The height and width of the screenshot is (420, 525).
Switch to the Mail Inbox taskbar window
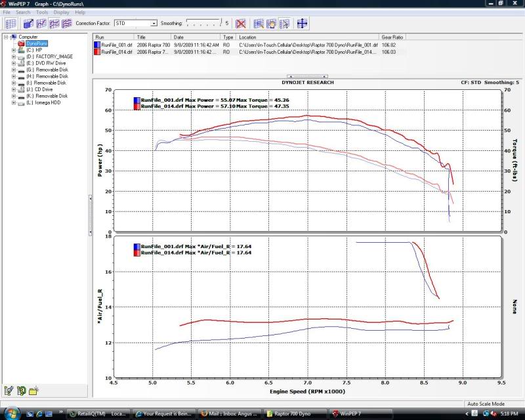[229, 413]
